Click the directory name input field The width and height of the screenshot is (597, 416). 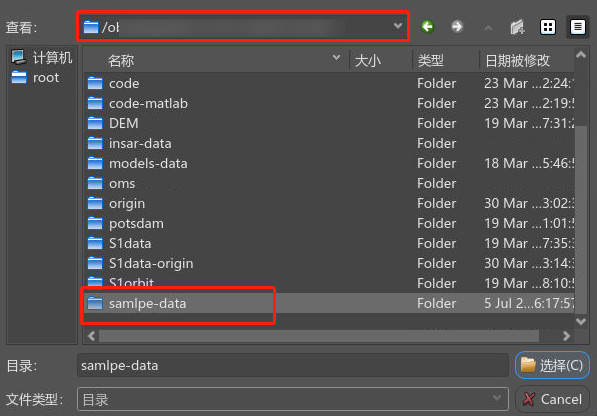tap(292, 365)
